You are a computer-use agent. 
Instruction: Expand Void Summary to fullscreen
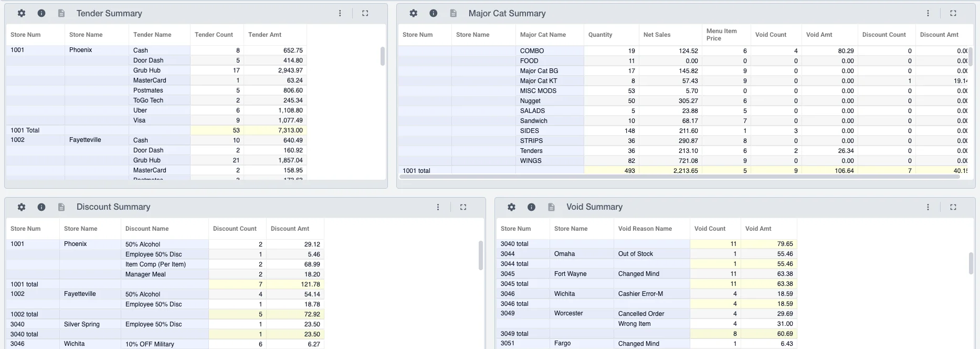953,207
